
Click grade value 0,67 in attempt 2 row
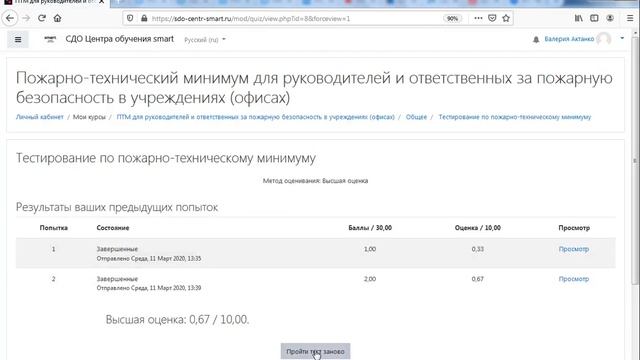point(478,279)
